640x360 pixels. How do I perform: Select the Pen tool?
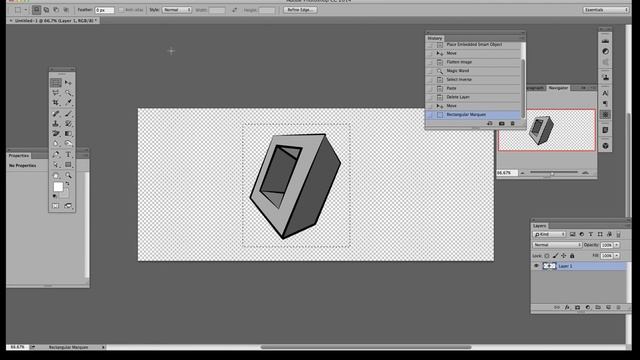56,155
